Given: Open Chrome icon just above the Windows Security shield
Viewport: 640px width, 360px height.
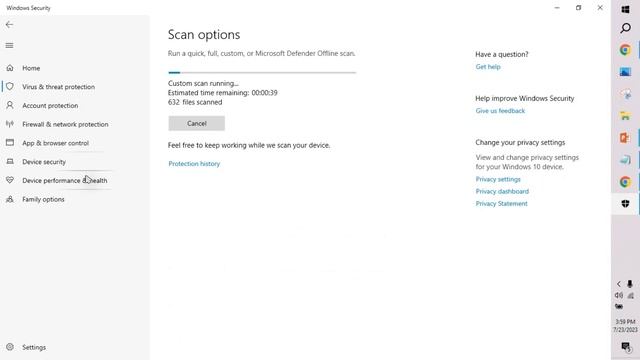Looking at the screenshot, I should tap(625, 182).
